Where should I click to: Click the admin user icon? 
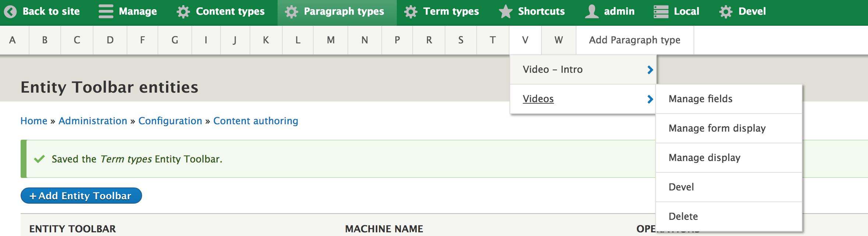point(592,11)
